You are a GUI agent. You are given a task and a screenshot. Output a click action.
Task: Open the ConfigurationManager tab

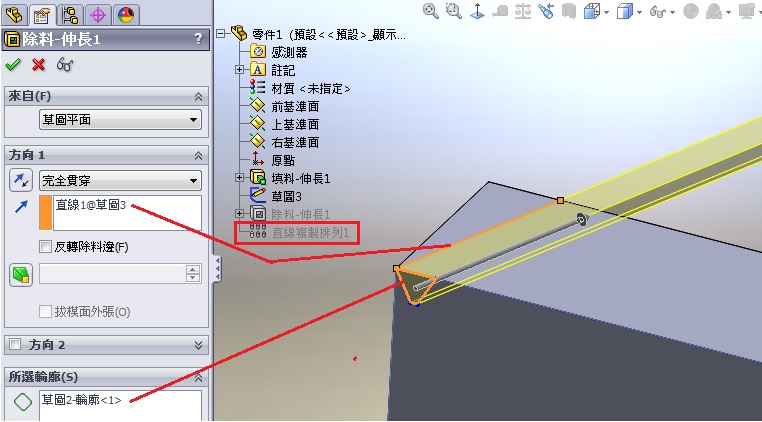click(x=70, y=15)
